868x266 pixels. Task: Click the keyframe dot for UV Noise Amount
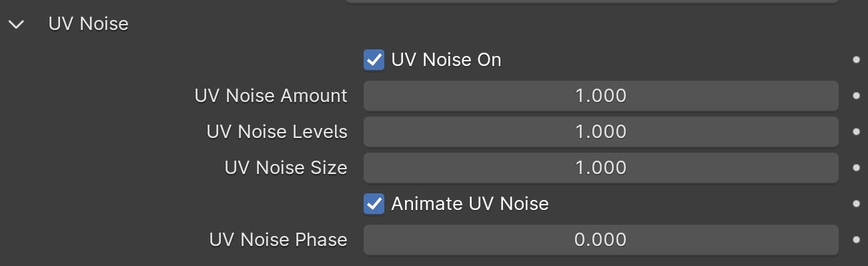tap(856, 96)
